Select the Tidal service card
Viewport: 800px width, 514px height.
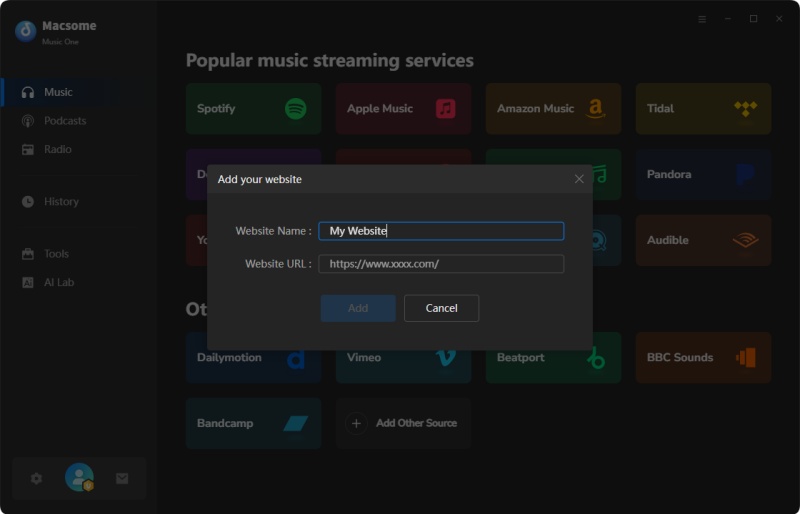704,109
